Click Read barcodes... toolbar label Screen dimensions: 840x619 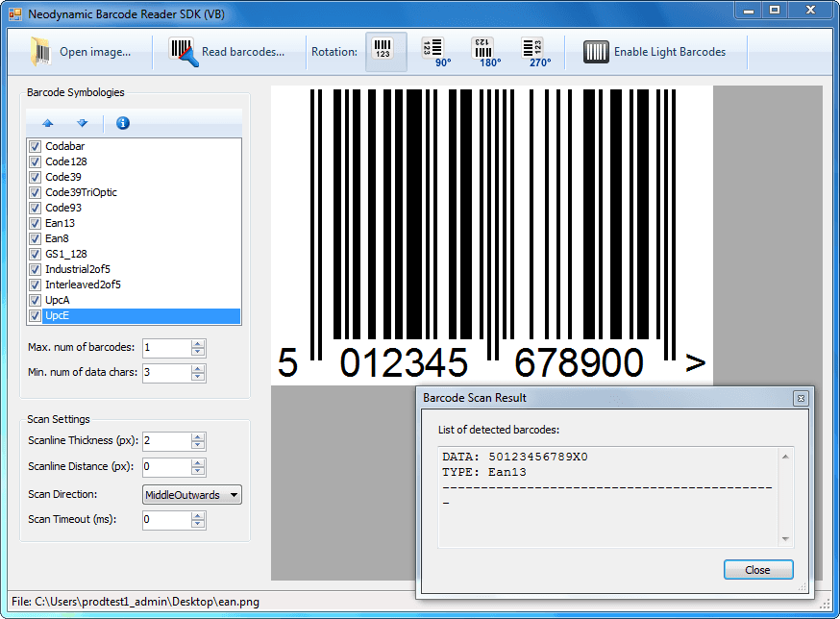(243, 52)
